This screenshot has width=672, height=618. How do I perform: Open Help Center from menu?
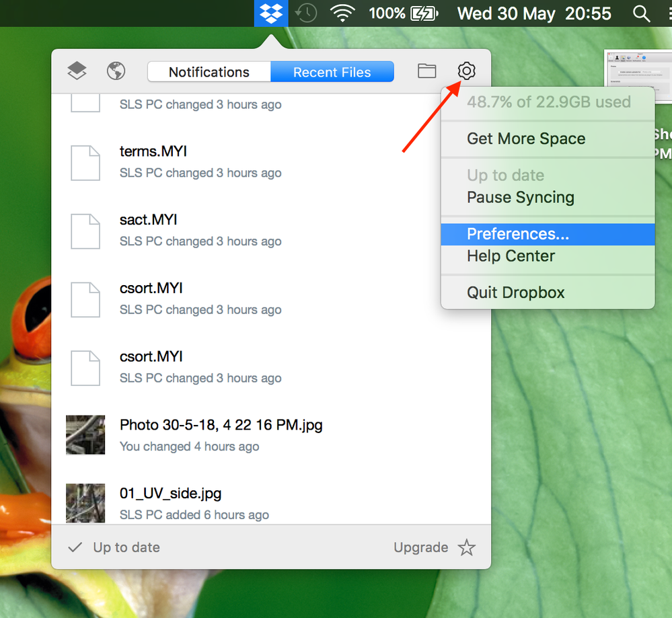pos(511,256)
